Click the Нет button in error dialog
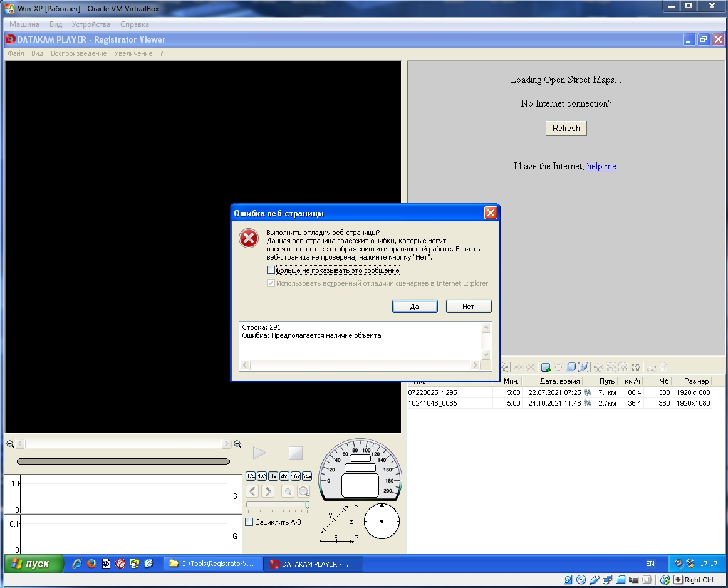 (x=469, y=307)
